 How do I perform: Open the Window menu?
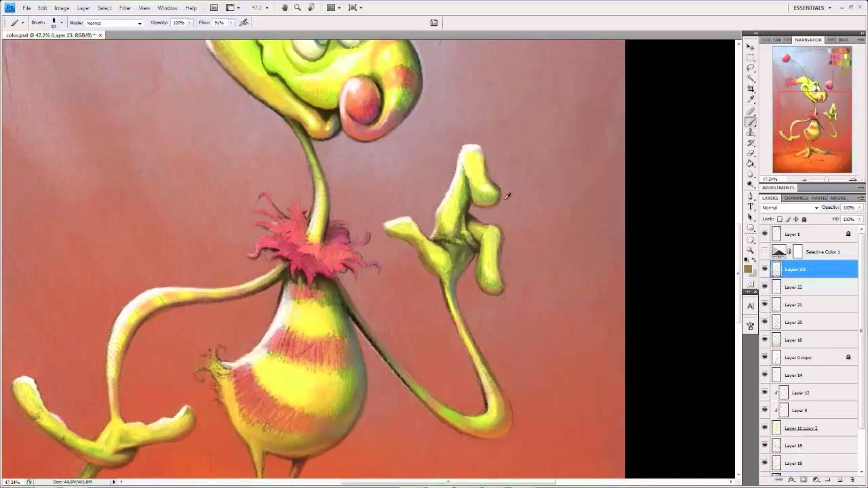click(167, 8)
